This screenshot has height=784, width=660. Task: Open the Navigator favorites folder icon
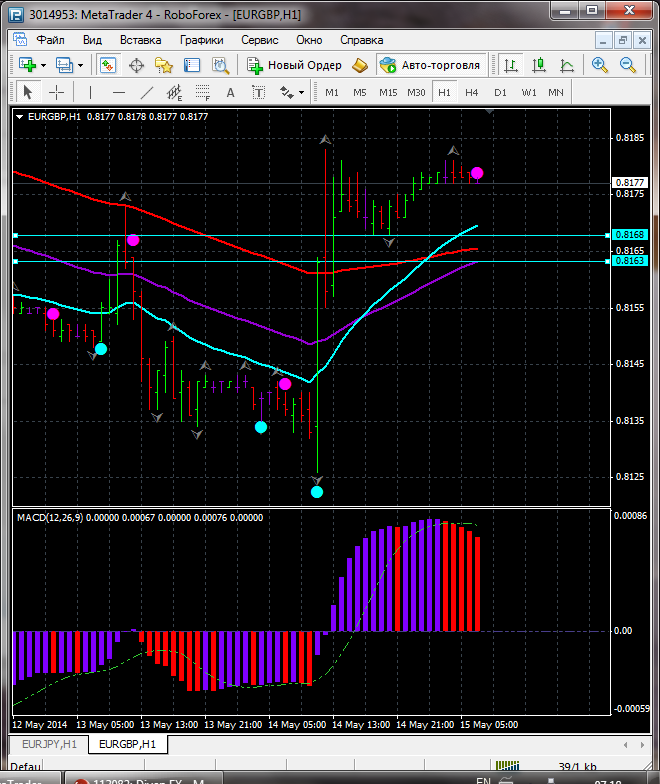(x=164, y=66)
